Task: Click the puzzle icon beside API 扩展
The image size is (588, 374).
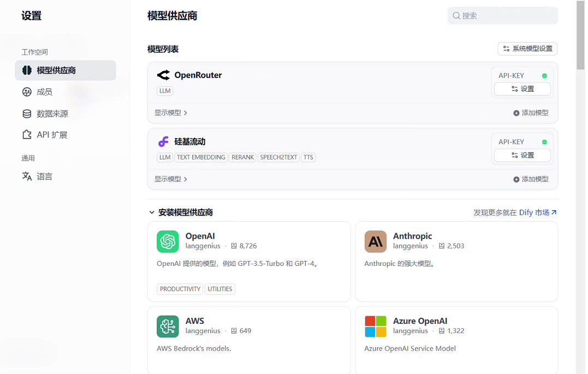Action: coord(27,135)
